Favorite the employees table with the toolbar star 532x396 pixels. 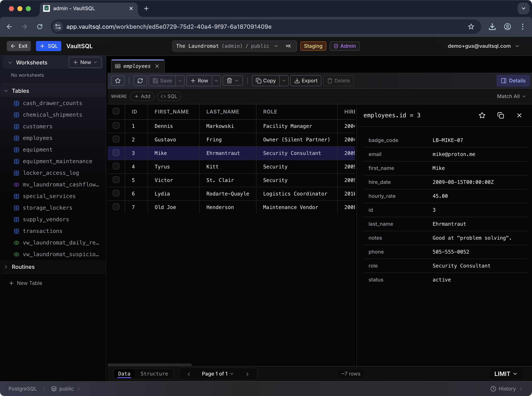[x=118, y=81]
